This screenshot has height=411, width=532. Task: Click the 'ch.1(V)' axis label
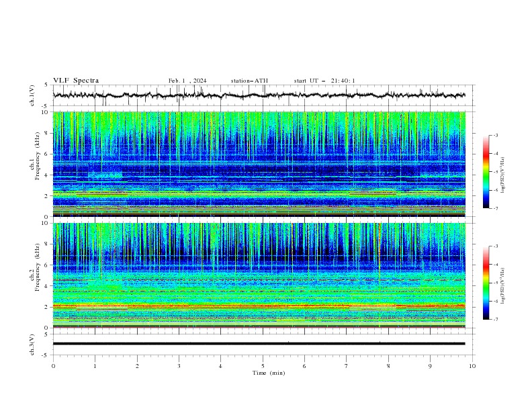(32, 95)
